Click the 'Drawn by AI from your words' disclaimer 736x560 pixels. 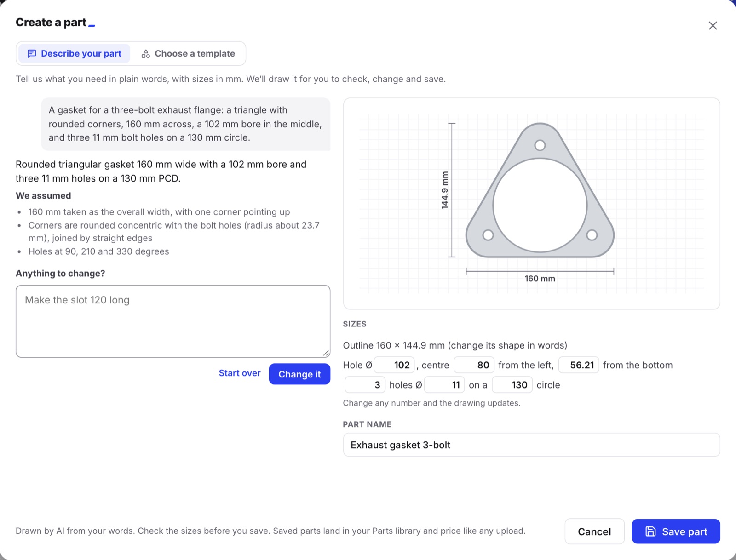(x=270, y=531)
